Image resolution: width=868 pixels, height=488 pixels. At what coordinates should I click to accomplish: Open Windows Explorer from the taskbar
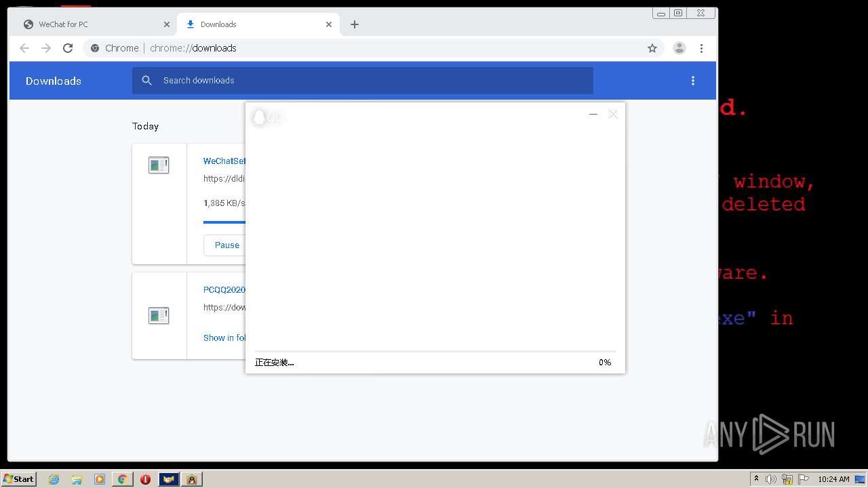tap(77, 479)
